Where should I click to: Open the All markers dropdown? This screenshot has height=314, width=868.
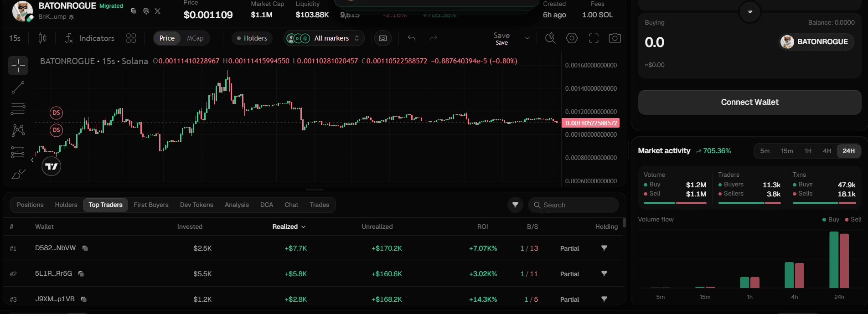[324, 38]
